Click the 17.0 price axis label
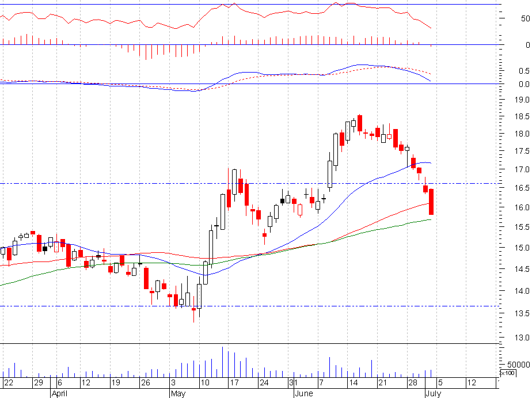 522,169
